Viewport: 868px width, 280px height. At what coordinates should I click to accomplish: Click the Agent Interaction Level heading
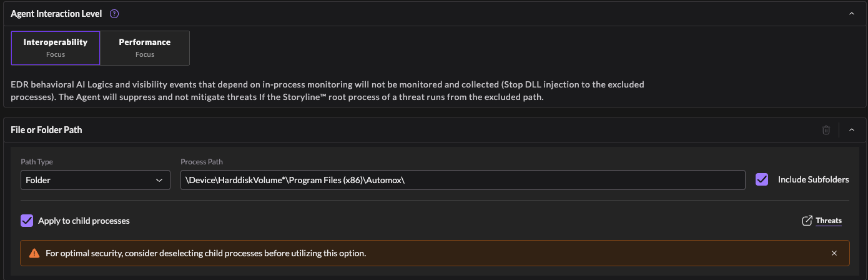pos(56,14)
